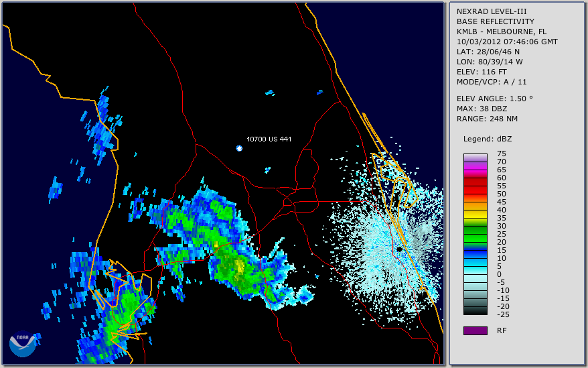
Task: Select "MODE/VCP: A / 11" text
Action: 492,82
